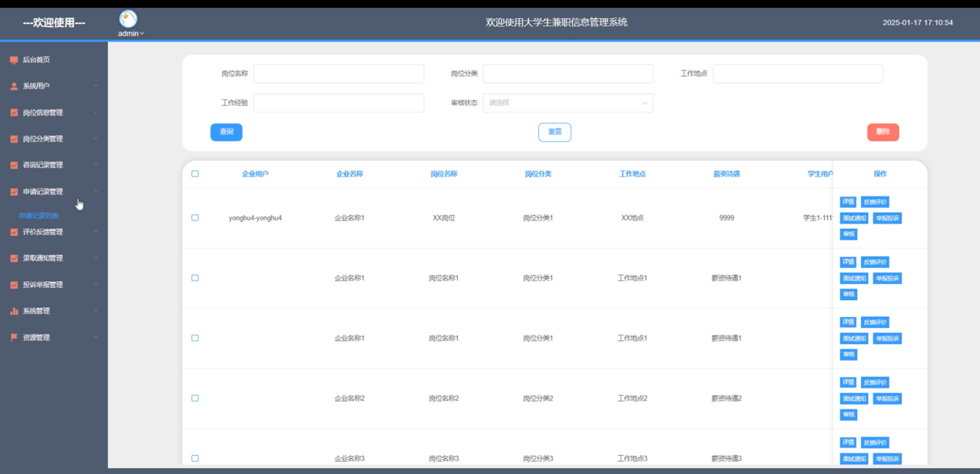Click 审核 in the XX岗位 row

[848, 234]
